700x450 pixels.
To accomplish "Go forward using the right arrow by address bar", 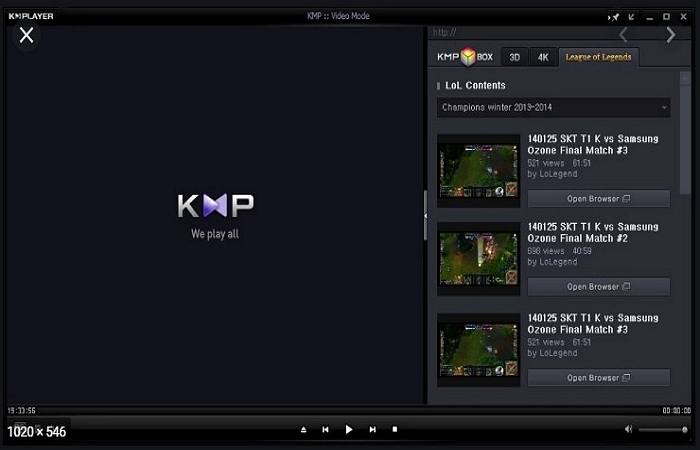I will (x=671, y=34).
